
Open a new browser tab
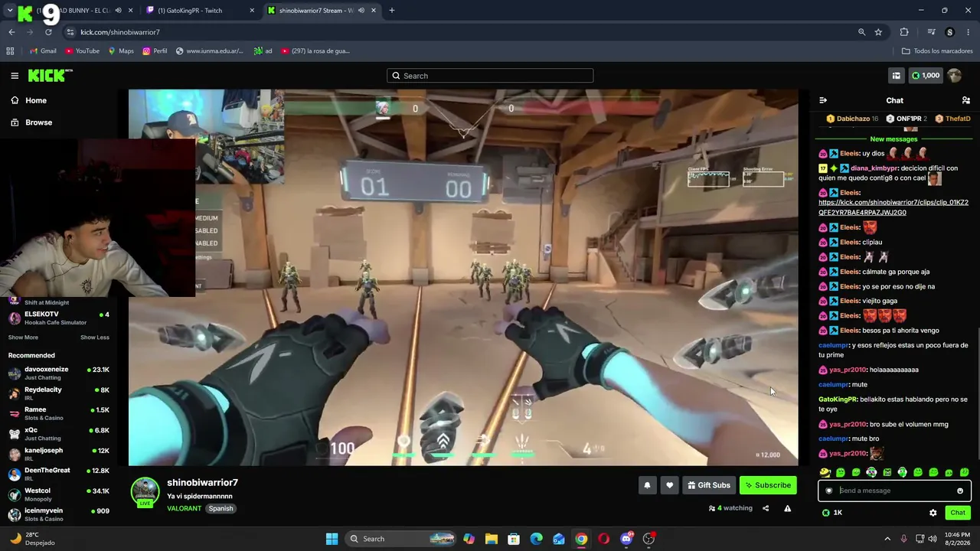pyautogui.click(x=392, y=11)
